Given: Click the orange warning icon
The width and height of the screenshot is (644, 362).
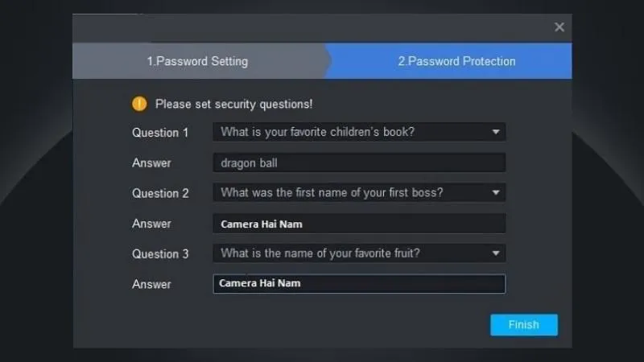Looking at the screenshot, I should pyautogui.click(x=140, y=104).
